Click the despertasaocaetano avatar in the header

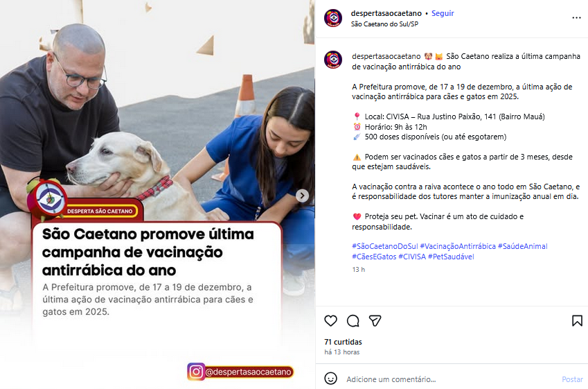333,18
